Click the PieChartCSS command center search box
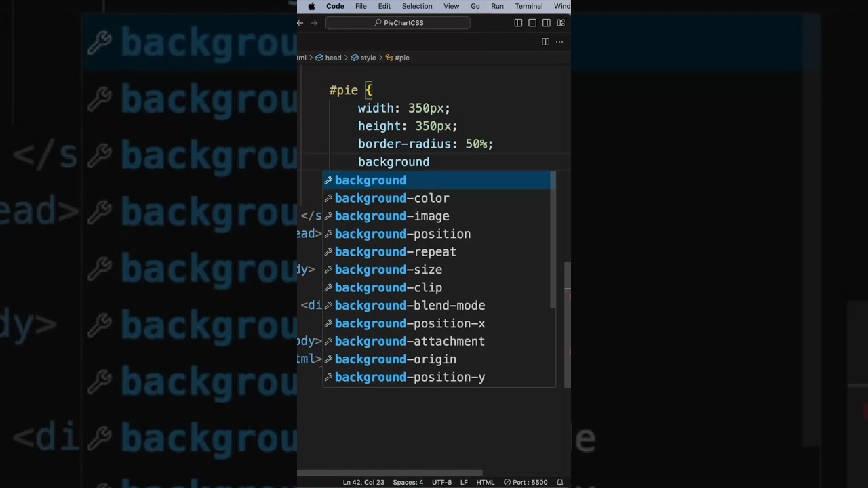Image resolution: width=868 pixels, height=488 pixels. [x=398, y=23]
